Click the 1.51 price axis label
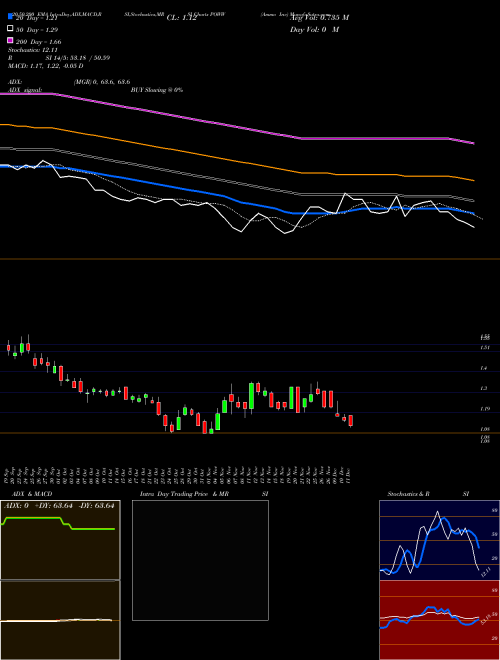 [x=484, y=347]
